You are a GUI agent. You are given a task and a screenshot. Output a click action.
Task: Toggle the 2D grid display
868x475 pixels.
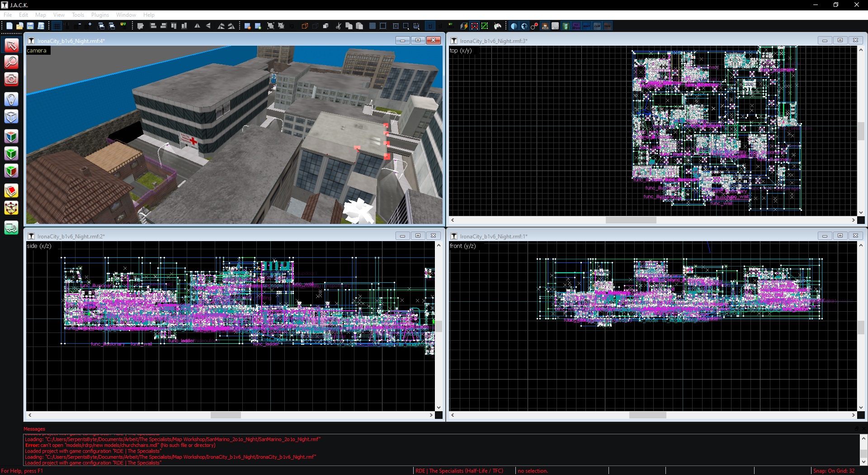pos(57,26)
